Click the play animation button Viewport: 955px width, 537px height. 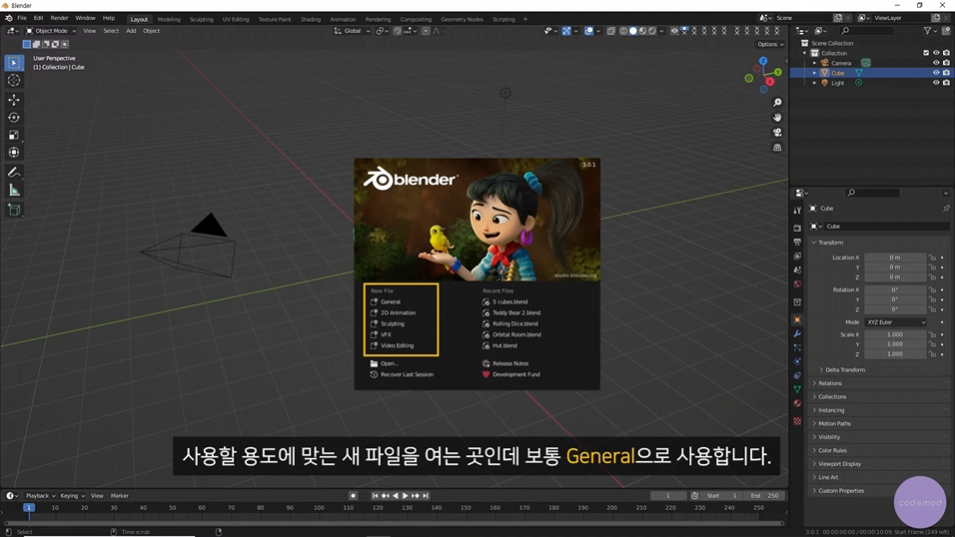[405, 496]
